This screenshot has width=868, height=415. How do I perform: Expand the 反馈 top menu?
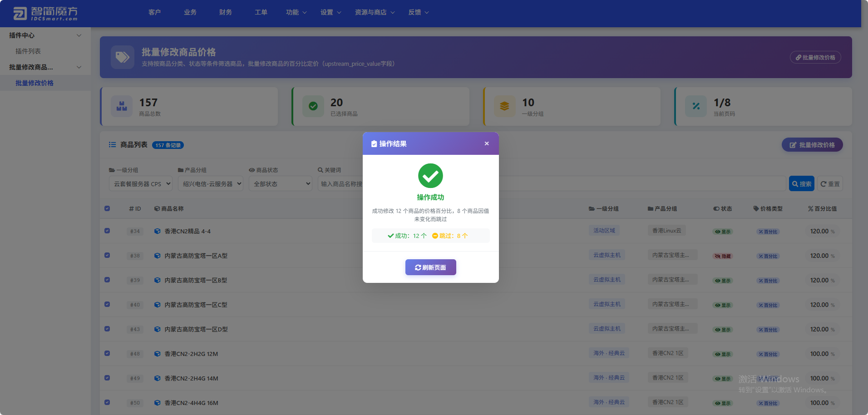419,12
